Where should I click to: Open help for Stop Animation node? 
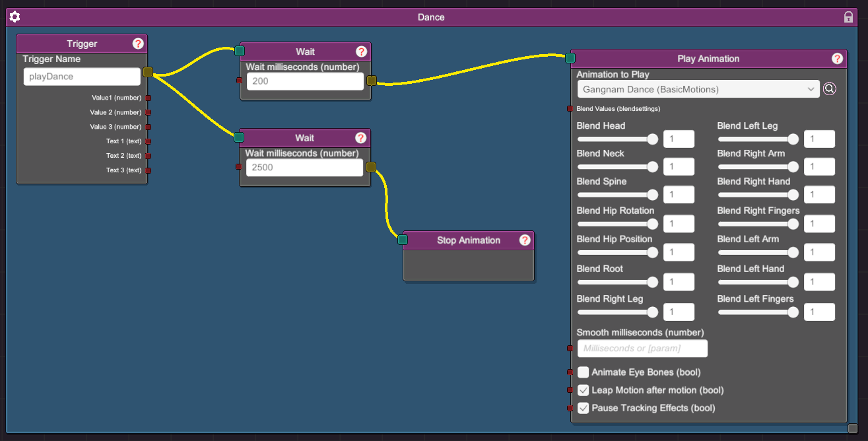click(x=525, y=240)
